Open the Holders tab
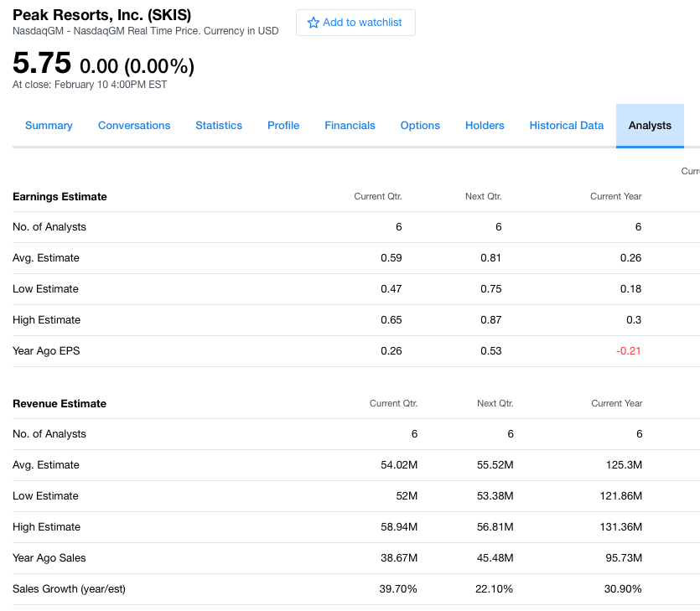 pyautogui.click(x=485, y=126)
